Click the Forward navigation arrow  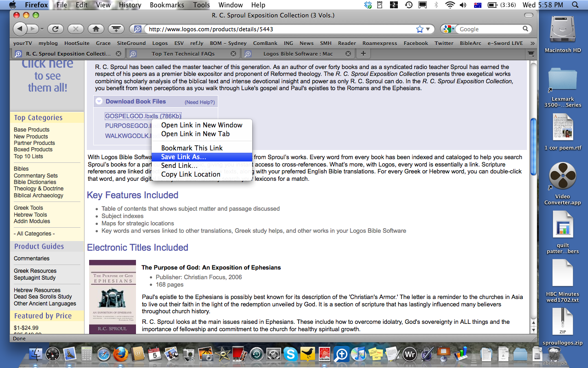click(34, 29)
